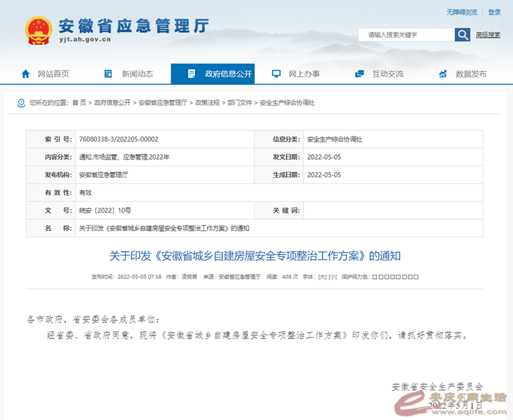The image size is (513, 420).
Task: Open 无障碍浏览 accessibility browsing link
Action: 462,12
